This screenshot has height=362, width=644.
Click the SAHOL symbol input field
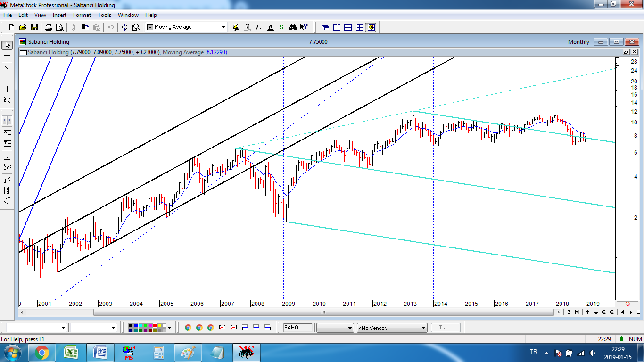coord(298,328)
